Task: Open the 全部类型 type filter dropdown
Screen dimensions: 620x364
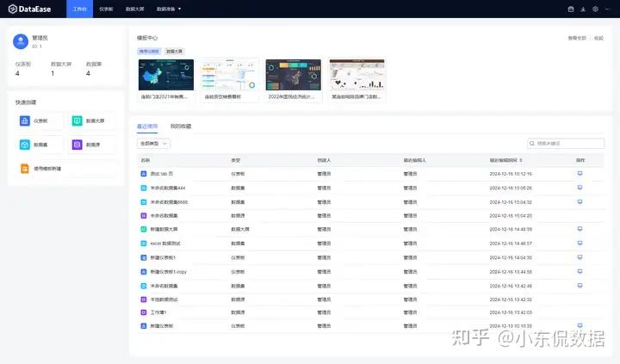Action: click(154, 144)
